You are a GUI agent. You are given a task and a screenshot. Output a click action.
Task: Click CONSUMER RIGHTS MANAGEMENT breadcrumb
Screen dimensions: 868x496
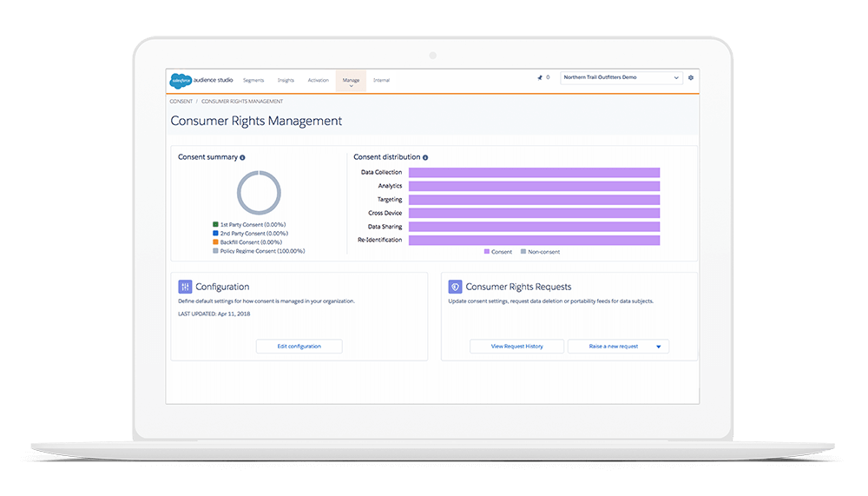click(x=242, y=102)
